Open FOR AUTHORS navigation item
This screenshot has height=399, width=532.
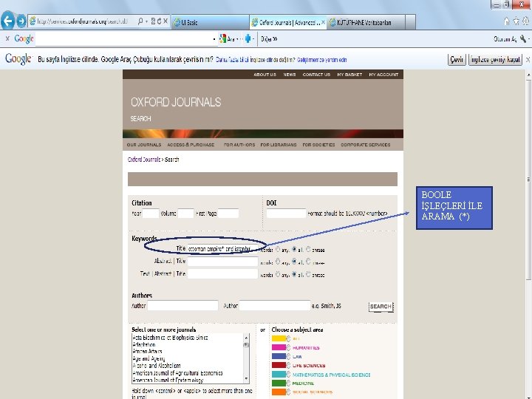239,145
